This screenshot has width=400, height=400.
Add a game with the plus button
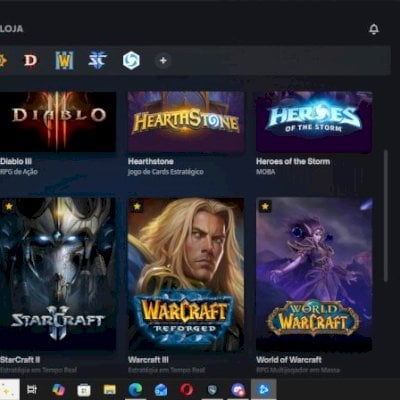coord(163,61)
